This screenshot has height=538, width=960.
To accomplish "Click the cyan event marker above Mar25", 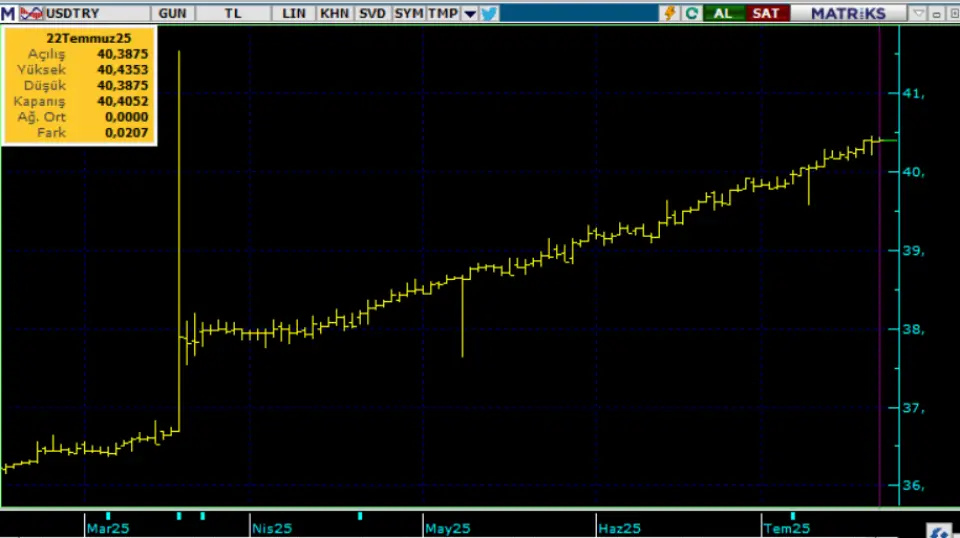I will [108, 517].
